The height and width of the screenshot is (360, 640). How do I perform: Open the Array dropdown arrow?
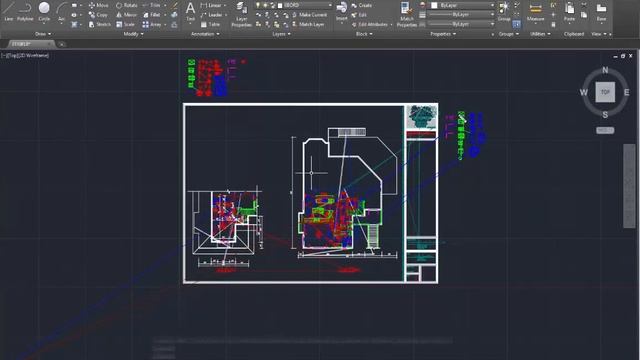165,24
